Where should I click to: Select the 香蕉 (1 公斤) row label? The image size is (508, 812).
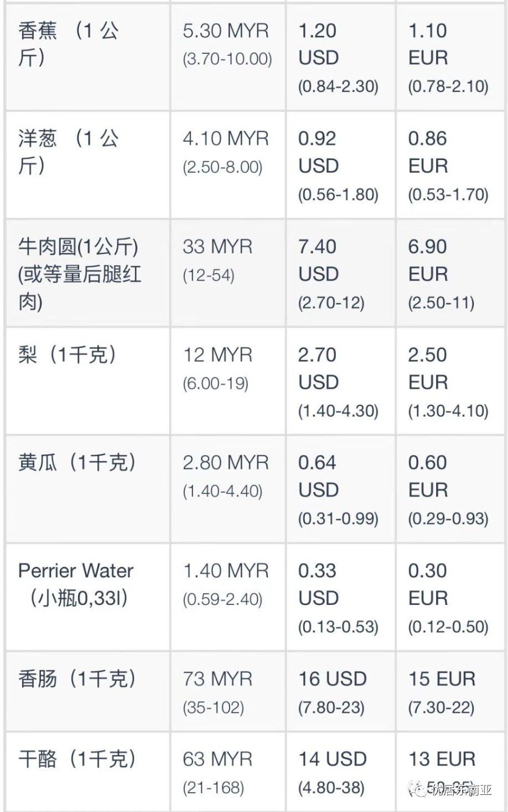coord(68,44)
